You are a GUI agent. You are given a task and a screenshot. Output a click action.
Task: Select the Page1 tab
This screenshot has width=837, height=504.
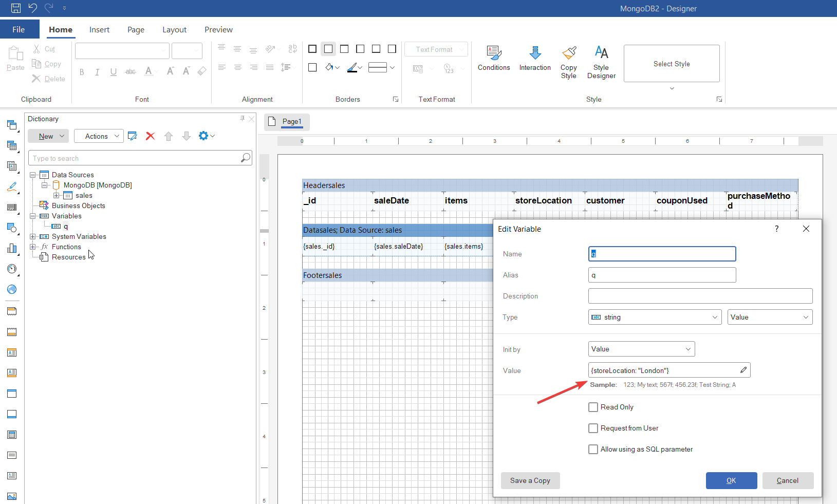287,122
